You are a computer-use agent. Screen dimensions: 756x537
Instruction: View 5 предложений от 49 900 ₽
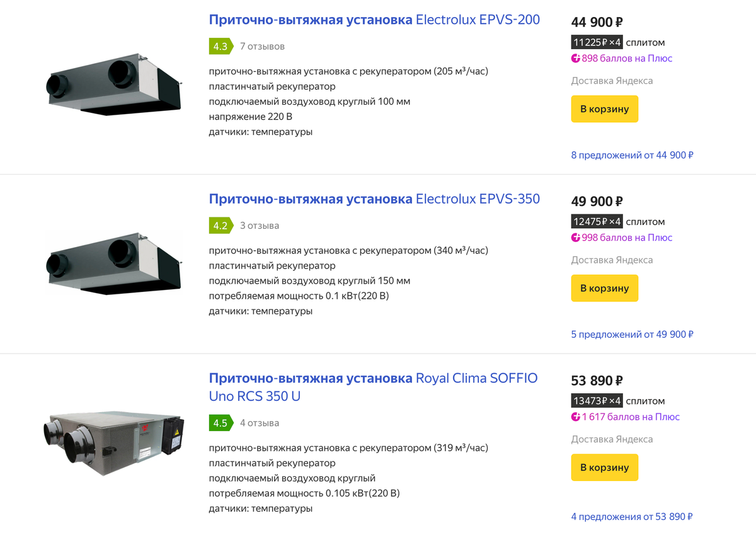632,334
